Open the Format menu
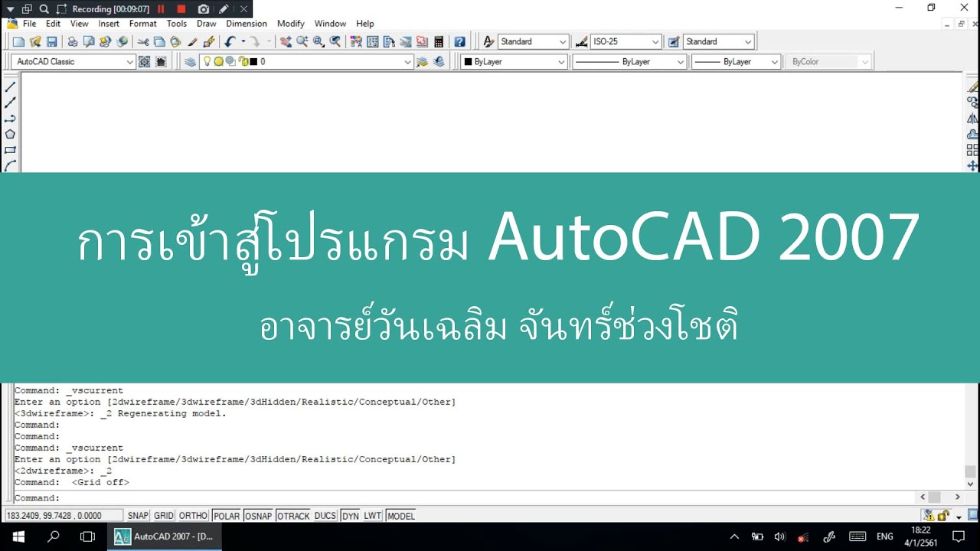Screen dimensions: 980x551 [x=143, y=24]
